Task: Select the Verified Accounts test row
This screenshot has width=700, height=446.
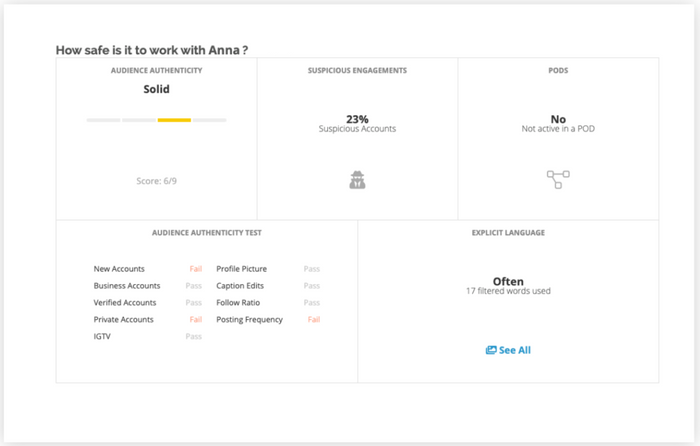Action: 125,303
